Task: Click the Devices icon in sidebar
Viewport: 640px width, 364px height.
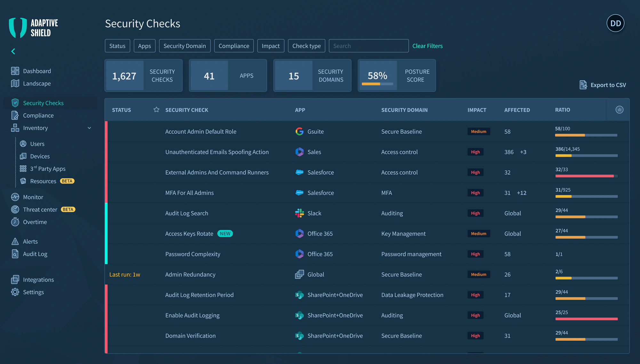Action: point(23,156)
